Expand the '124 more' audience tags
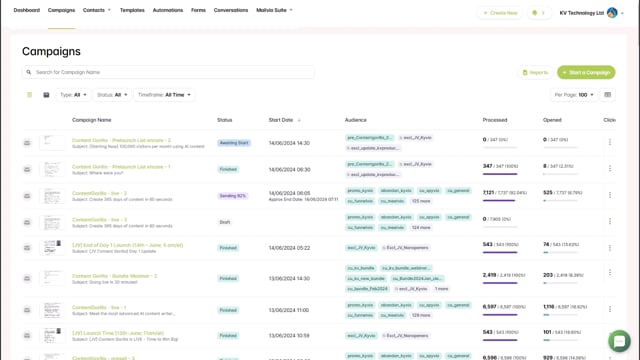Screen dimensions: 640x360 (x=421, y=227)
